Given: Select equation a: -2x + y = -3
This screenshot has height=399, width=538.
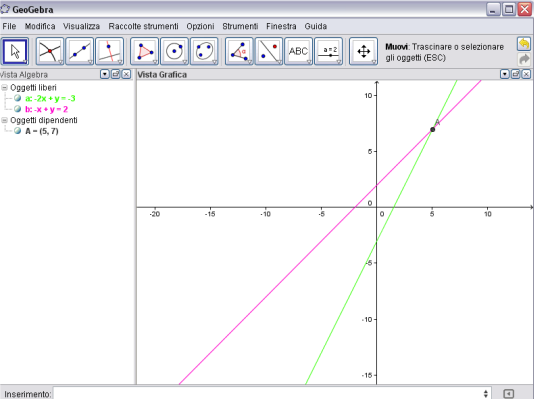Looking at the screenshot, I should point(50,98).
